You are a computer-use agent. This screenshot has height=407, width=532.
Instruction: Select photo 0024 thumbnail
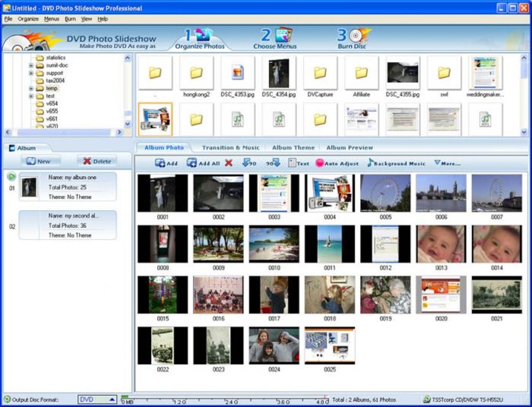(x=274, y=346)
